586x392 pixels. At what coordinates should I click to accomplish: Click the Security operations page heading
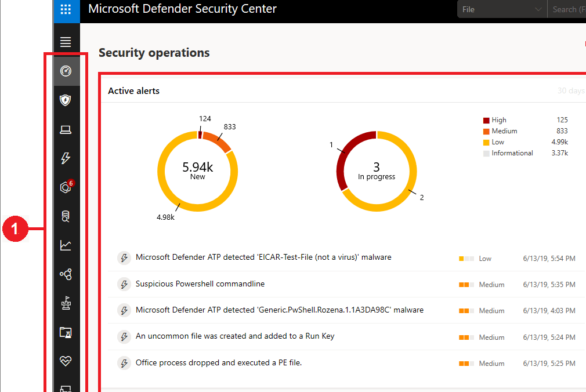(154, 53)
